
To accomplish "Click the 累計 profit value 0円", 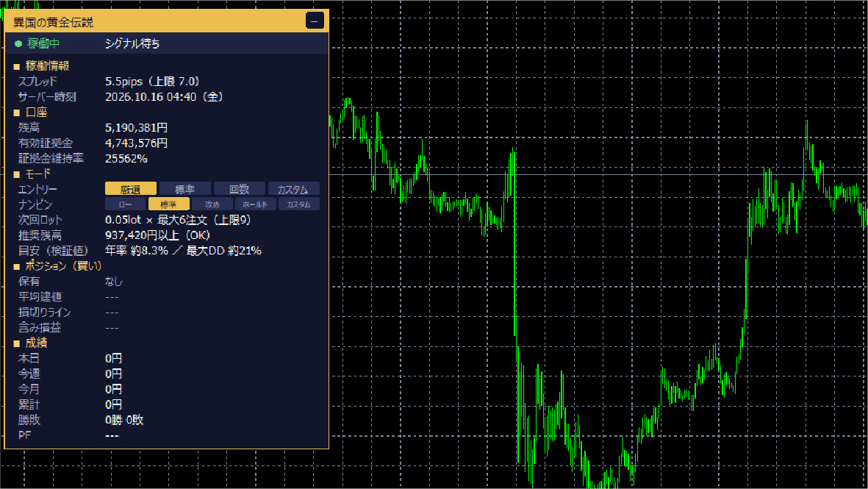I will tap(113, 405).
